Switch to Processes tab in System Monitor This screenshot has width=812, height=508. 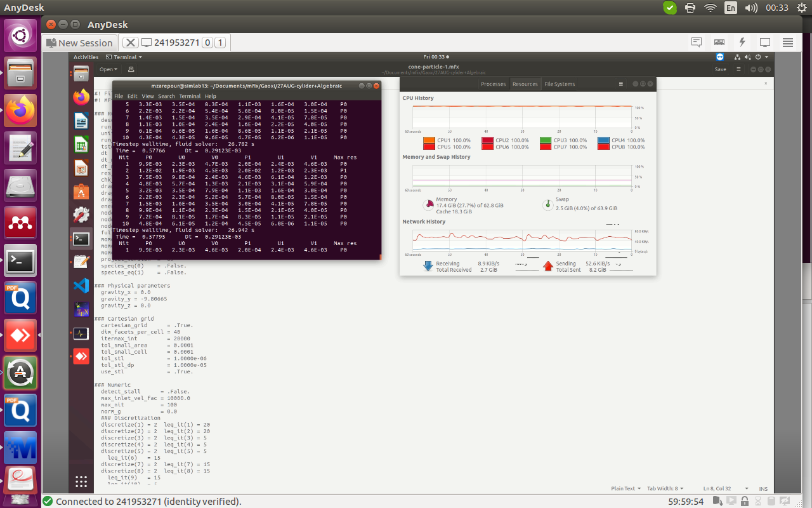493,84
